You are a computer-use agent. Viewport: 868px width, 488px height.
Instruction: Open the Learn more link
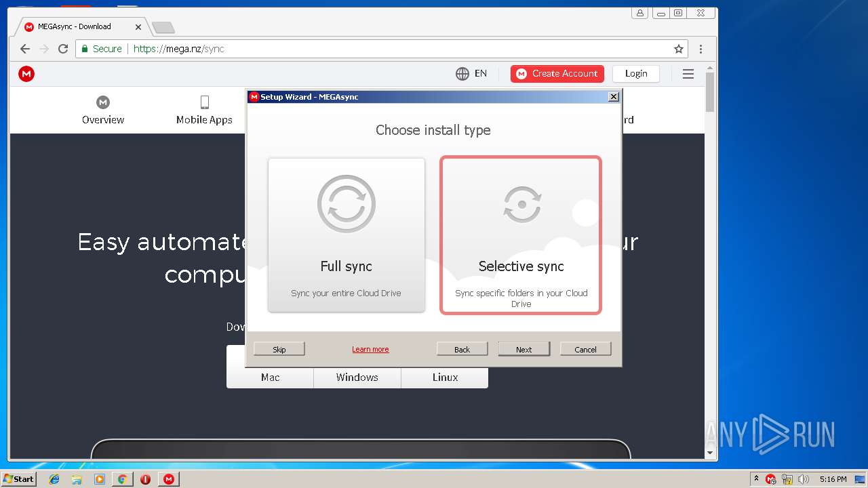(370, 349)
